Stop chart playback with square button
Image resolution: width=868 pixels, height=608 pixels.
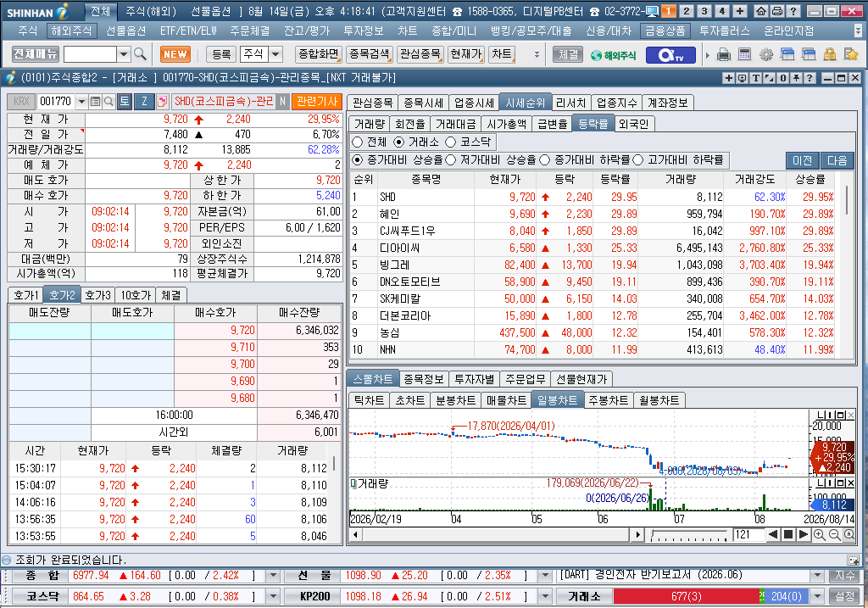pyautogui.click(x=788, y=534)
